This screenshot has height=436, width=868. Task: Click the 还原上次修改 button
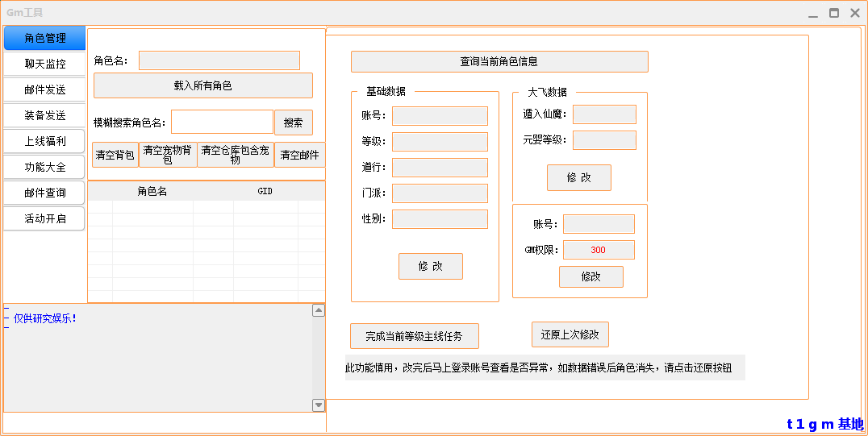[570, 334]
